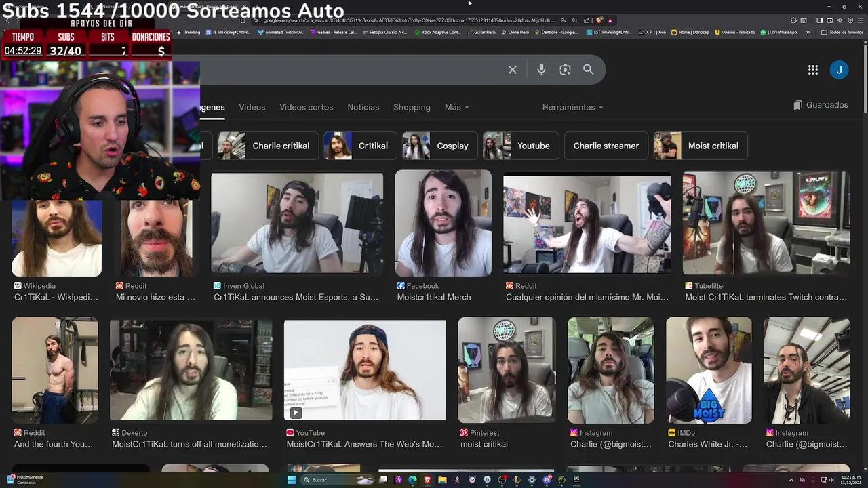
Task: Open 'Cualquier opinión del mismísimo' Reddit link
Action: 587,297
